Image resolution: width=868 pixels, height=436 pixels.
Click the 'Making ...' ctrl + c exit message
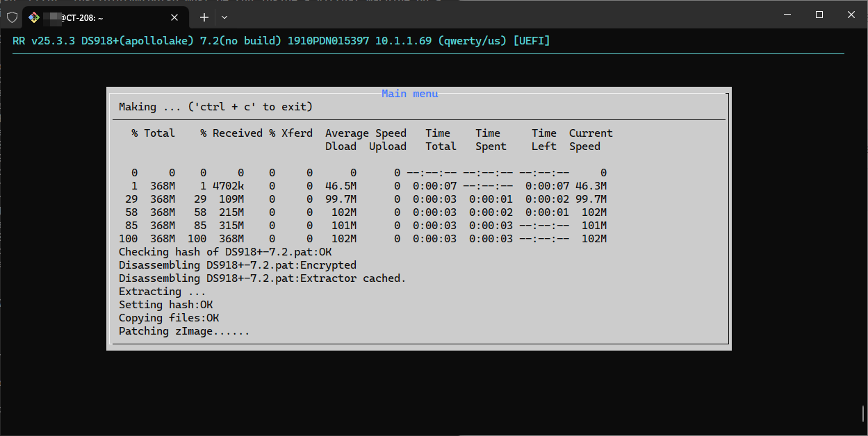click(215, 107)
